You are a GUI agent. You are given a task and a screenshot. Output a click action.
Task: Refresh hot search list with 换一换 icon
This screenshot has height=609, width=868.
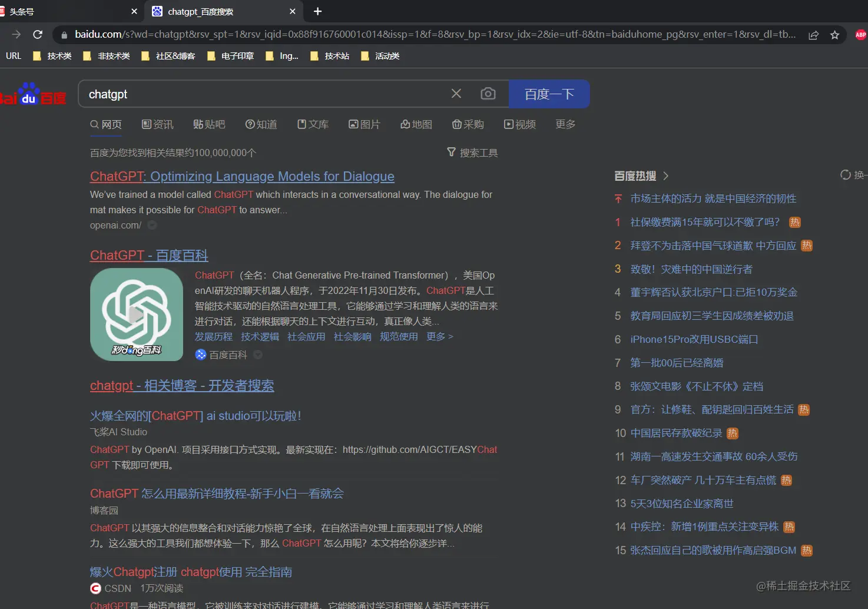[846, 175]
